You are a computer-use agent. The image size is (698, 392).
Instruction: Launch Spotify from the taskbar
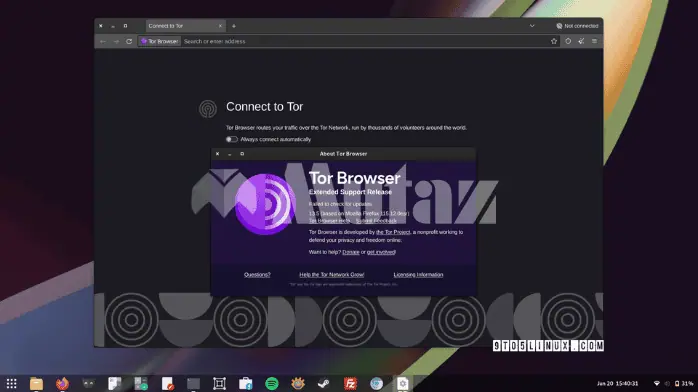(x=272, y=383)
